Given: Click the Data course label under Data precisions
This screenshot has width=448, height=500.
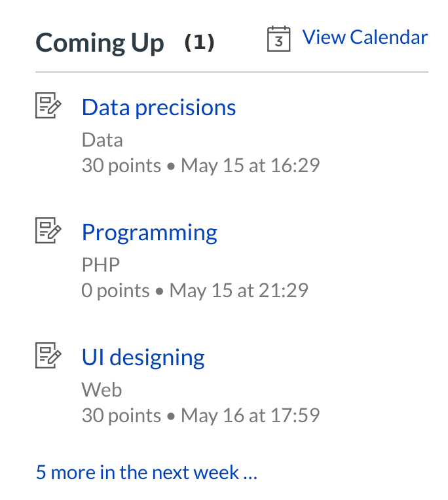Looking at the screenshot, I should [x=102, y=140].
